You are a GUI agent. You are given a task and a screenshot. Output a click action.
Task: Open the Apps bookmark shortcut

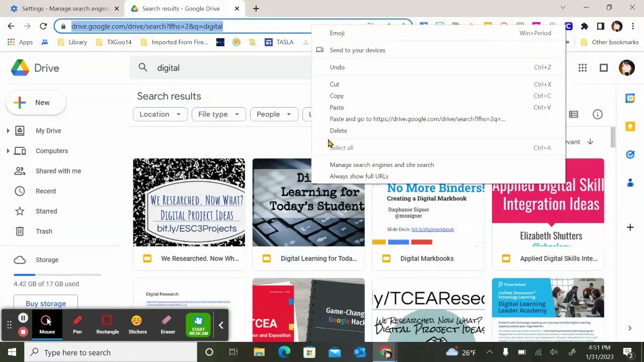point(21,42)
